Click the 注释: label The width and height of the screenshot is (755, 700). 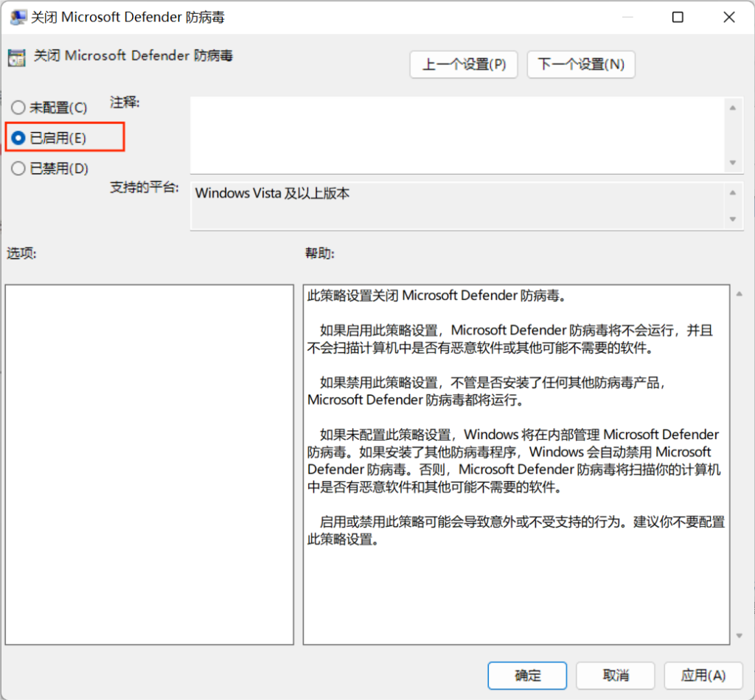(x=124, y=102)
